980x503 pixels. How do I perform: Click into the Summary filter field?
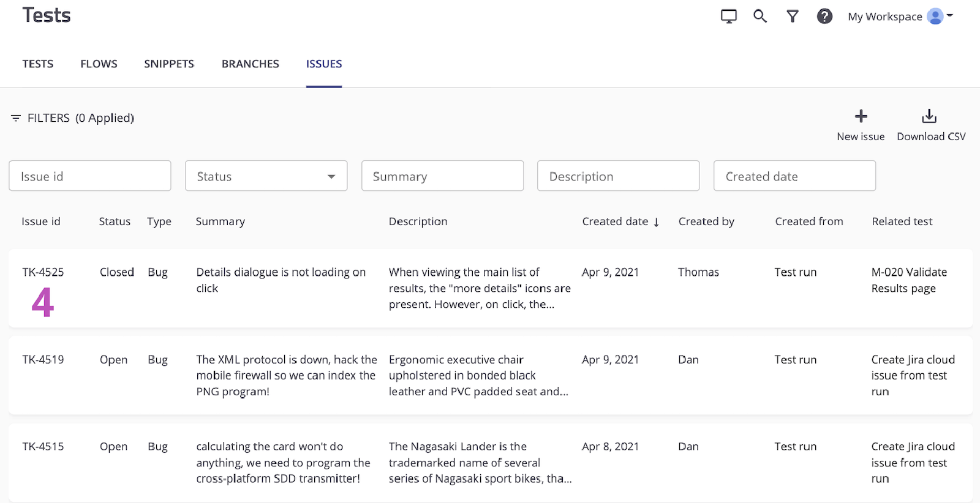click(442, 176)
